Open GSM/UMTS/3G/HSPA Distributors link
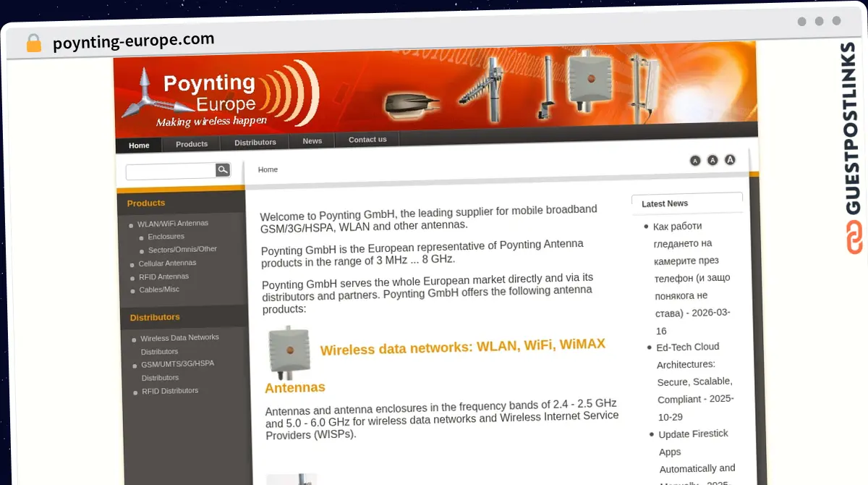 (x=178, y=371)
